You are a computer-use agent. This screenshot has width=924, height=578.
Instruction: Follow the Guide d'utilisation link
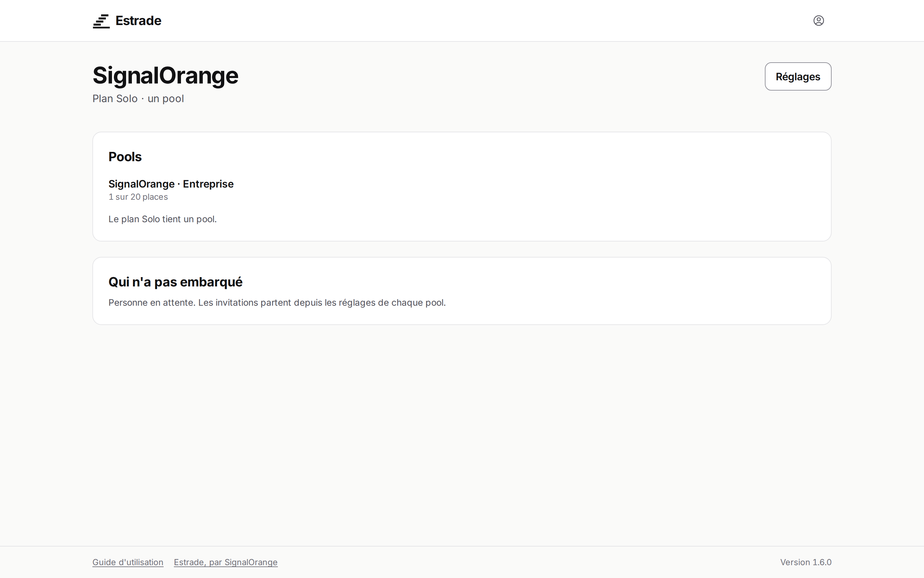128,562
